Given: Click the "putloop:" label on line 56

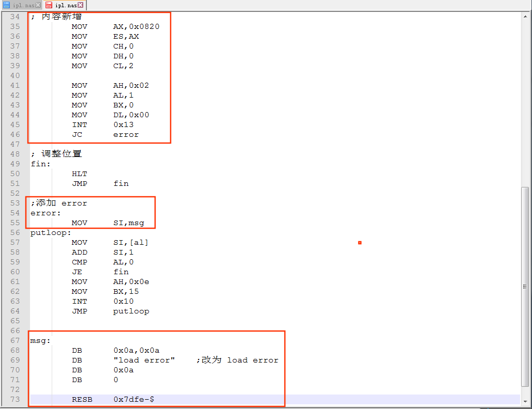Looking at the screenshot, I should click(51, 233).
